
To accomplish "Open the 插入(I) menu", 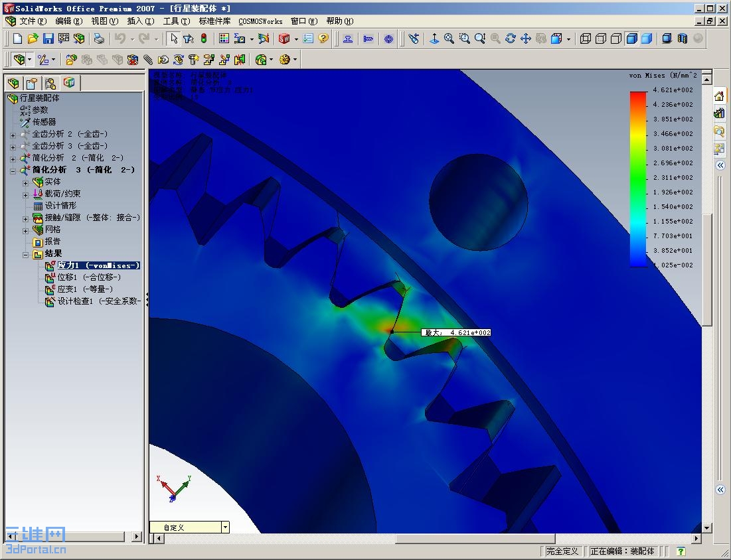I will [140, 21].
